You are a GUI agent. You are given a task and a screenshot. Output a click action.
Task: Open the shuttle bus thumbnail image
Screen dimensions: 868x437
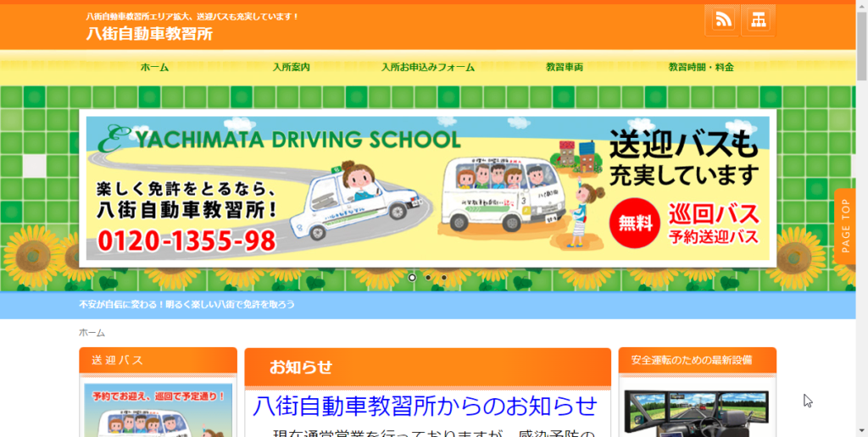pyautogui.click(x=159, y=410)
